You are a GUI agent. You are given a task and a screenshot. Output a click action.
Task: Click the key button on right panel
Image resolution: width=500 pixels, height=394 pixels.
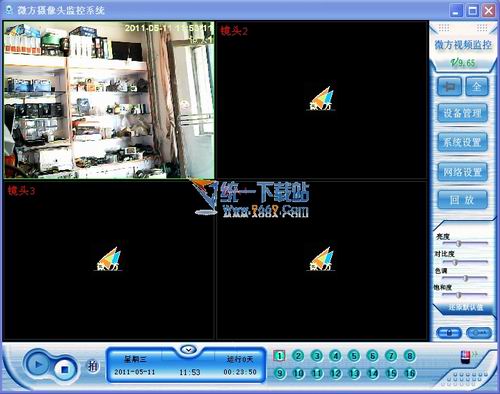point(479,332)
